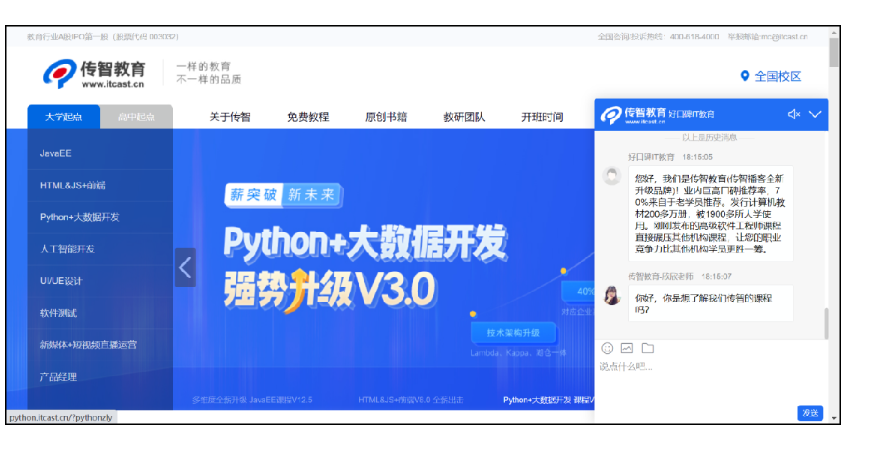Click the chat header 传智教育 logo
Screen dimensions: 890x462
(633, 115)
